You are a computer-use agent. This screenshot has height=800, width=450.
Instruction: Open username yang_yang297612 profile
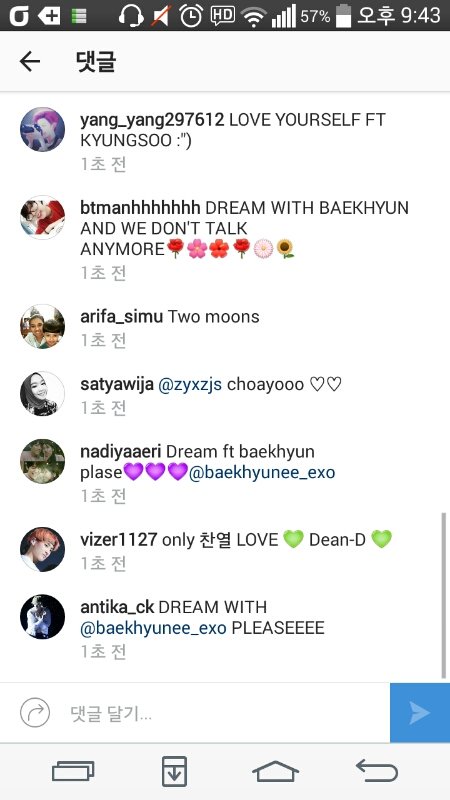(152, 120)
